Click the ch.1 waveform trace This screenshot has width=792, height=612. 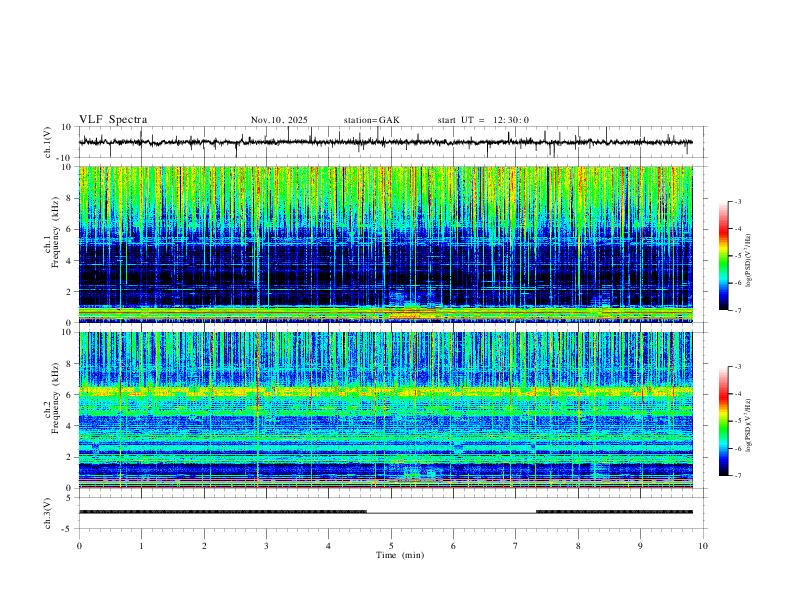pos(385,142)
